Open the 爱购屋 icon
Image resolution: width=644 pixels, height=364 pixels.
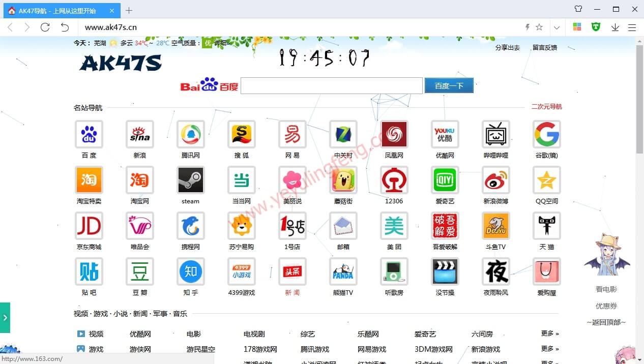tap(547, 271)
